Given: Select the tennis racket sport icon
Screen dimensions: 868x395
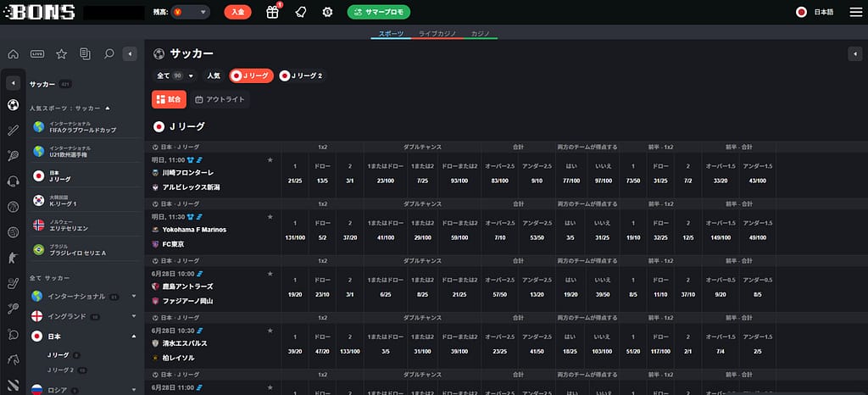Looking at the screenshot, I should (14, 155).
